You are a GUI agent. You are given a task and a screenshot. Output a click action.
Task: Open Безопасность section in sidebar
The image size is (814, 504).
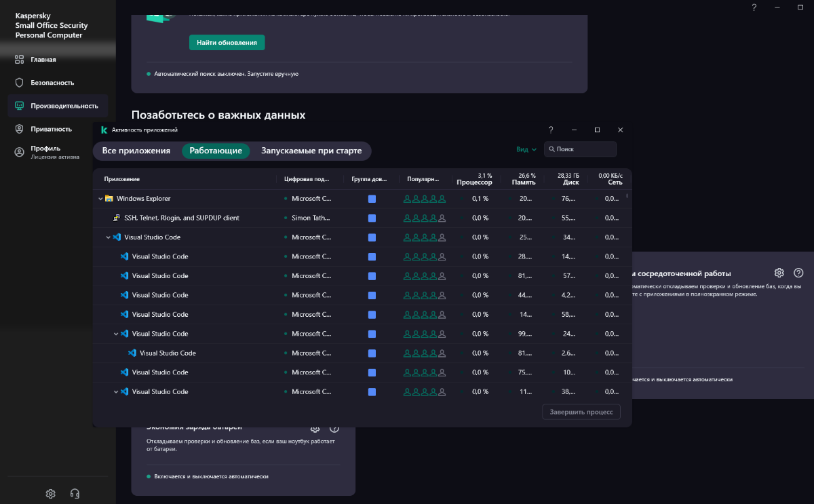52,83
